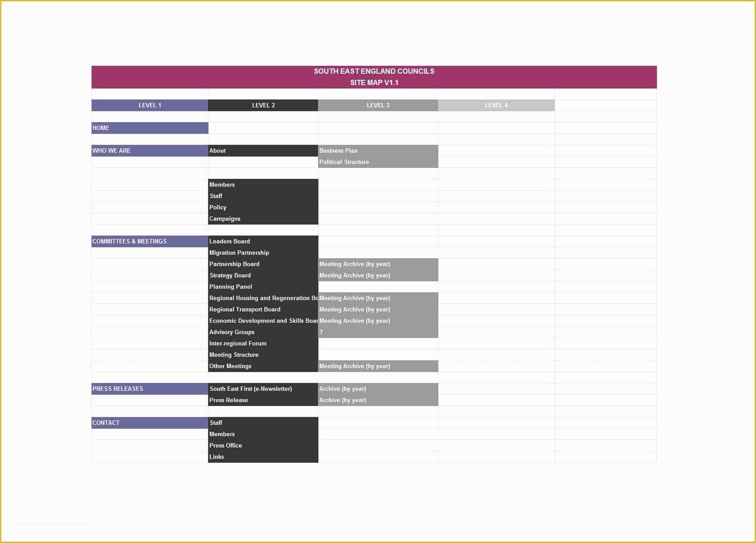Select the WHO WE ARE cell
756x543 pixels.
(150, 150)
